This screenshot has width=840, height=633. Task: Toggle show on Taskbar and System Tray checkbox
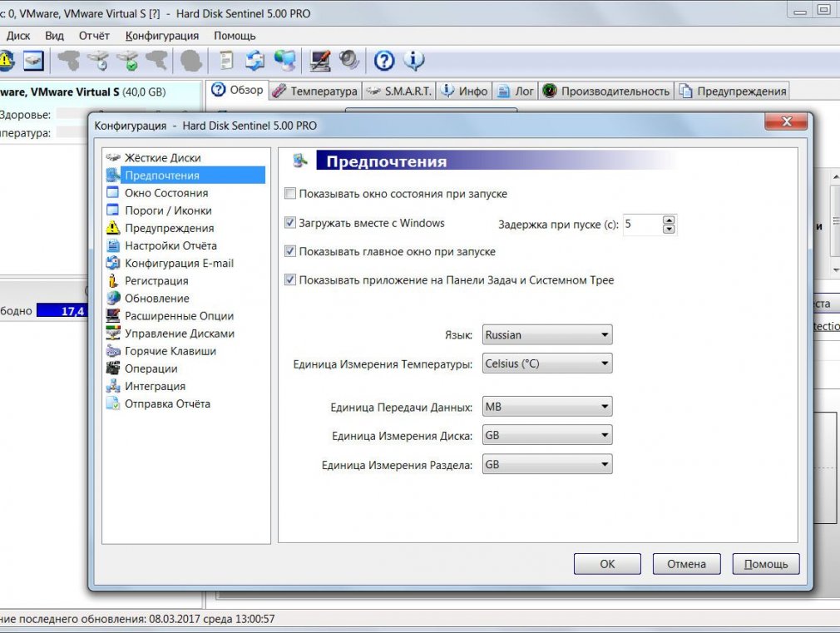pos(289,279)
